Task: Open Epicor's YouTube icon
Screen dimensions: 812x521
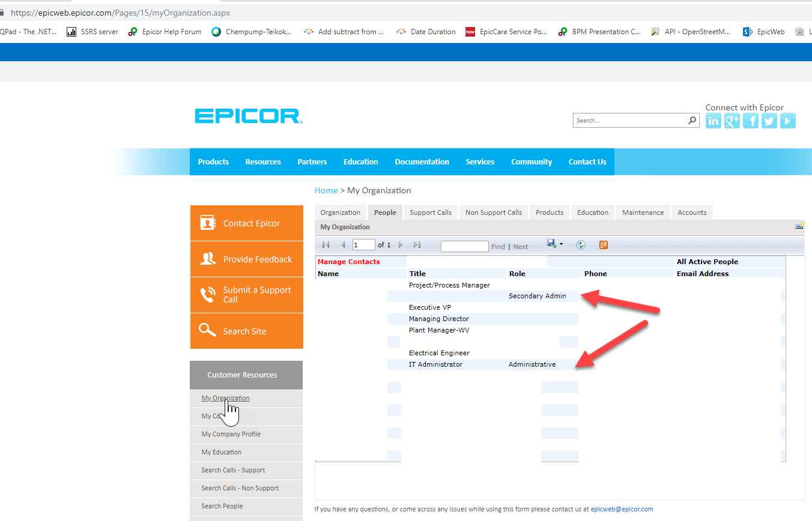Action: click(788, 121)
